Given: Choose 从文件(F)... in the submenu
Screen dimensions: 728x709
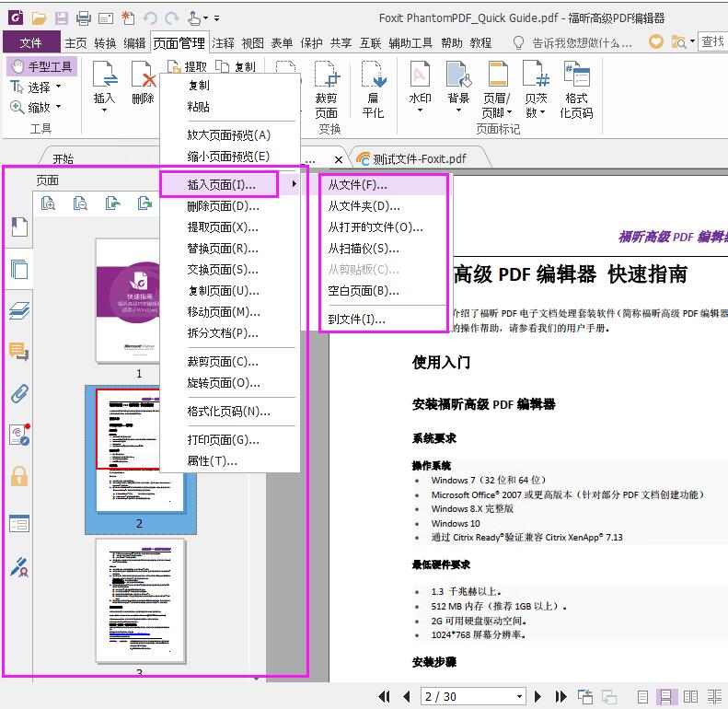Looking at the screenshot, I should click(358, 185).
